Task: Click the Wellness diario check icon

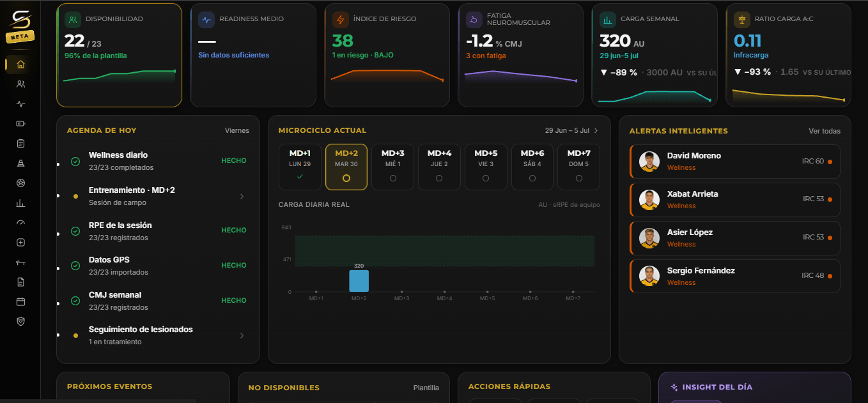Action: coord(75,162)
